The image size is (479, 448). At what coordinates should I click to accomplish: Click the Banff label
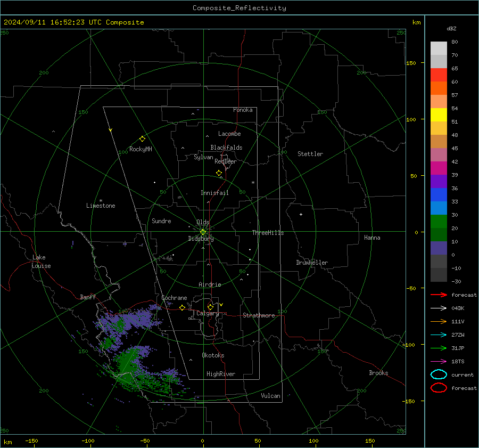pyautogui.click(x=88, y=297)
